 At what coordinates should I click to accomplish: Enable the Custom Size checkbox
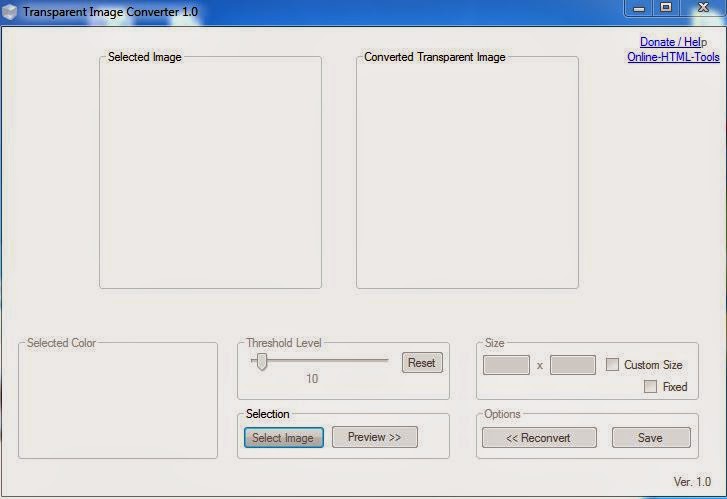(613, 365)
